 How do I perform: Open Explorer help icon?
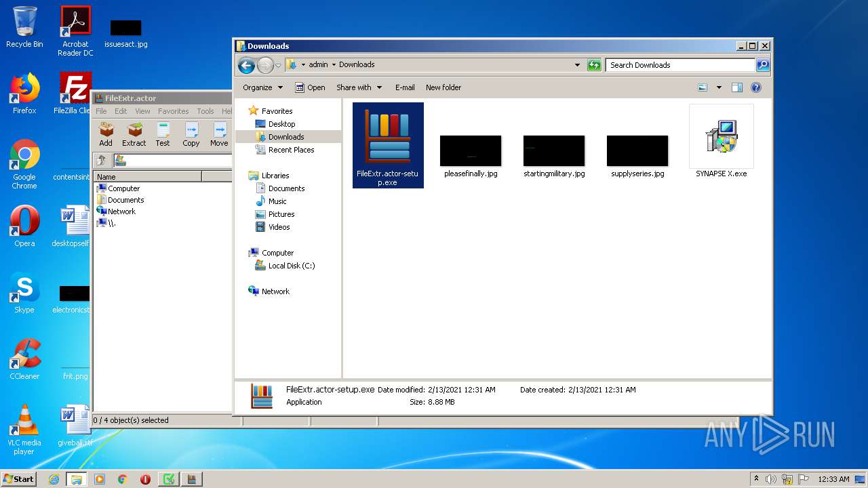[756, 87]
